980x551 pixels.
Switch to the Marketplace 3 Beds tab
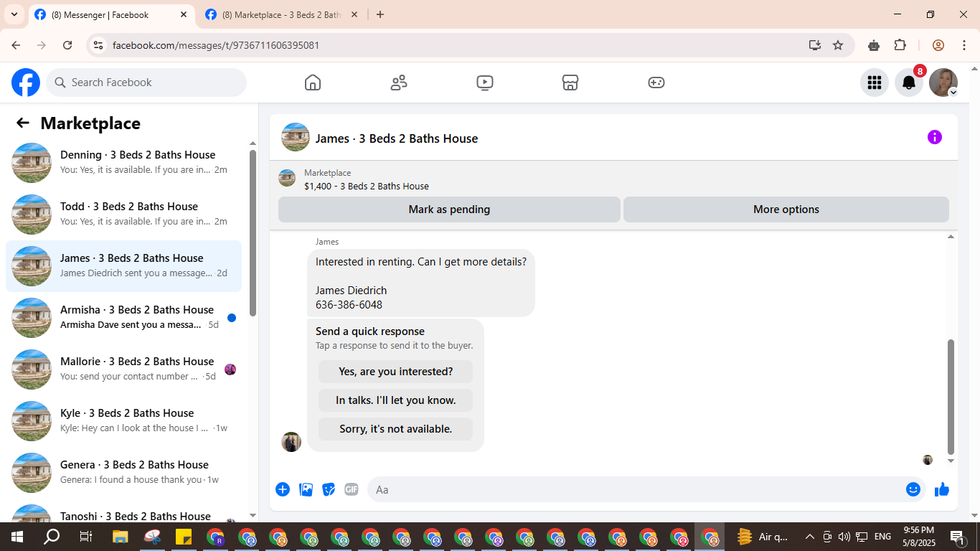[282, 14]
